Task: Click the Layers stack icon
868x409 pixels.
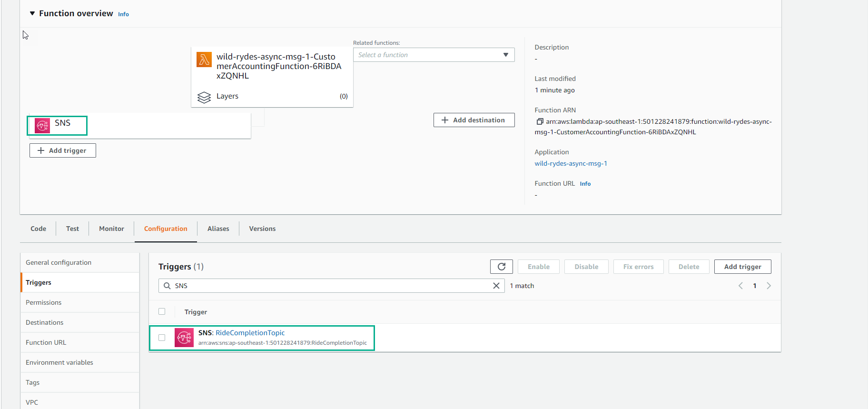Action: click(204, 97)
